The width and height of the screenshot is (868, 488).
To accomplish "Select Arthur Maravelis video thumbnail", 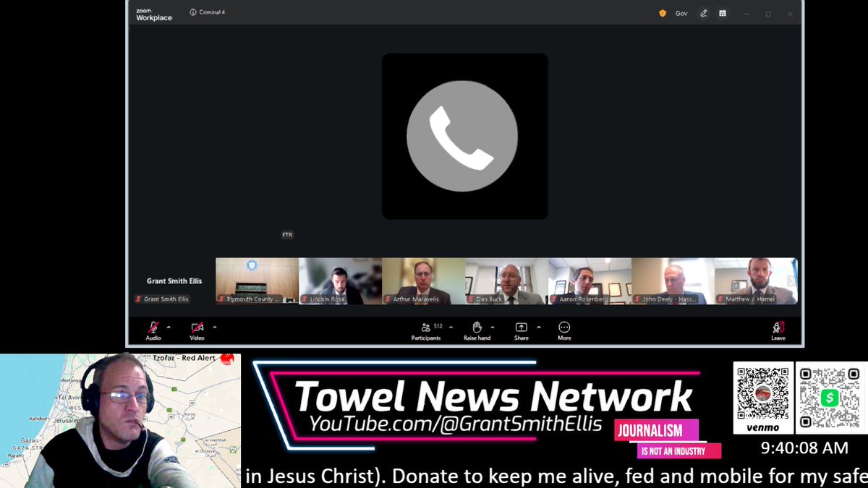I will tap(423, 281).
